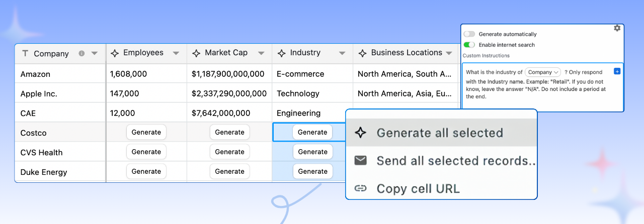Screen dimensions: 644x224
Task: Turn off the Enable internet search toggle
Action: click(469, 45)
